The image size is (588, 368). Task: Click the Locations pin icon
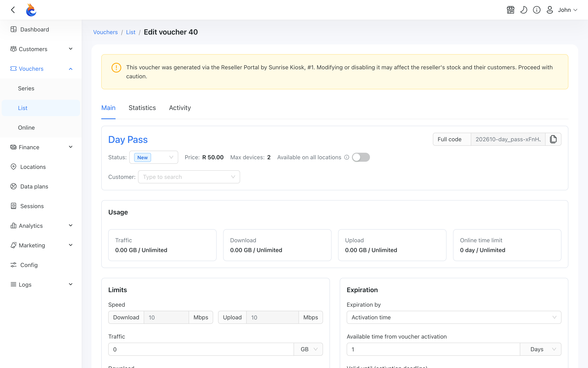click(14, 167)
